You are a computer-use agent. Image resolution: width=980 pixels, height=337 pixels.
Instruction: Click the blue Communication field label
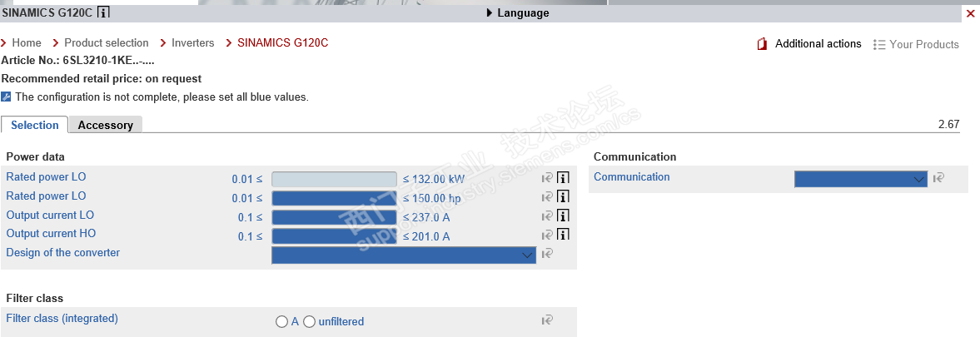pyautogui.click(x=632, y=177)
